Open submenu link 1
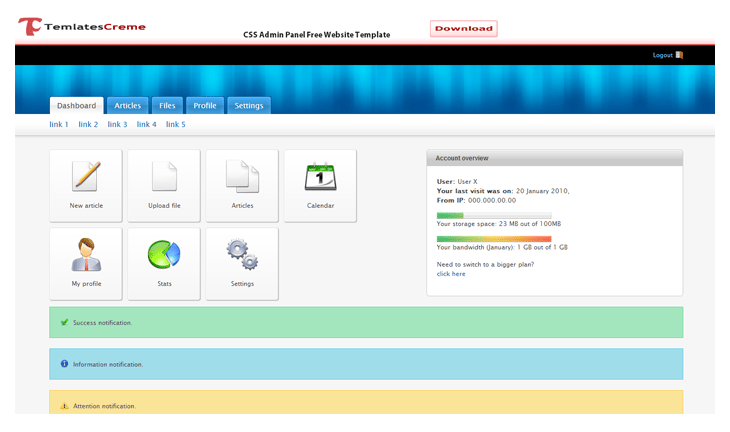730x432 pixels. (59, 124)
